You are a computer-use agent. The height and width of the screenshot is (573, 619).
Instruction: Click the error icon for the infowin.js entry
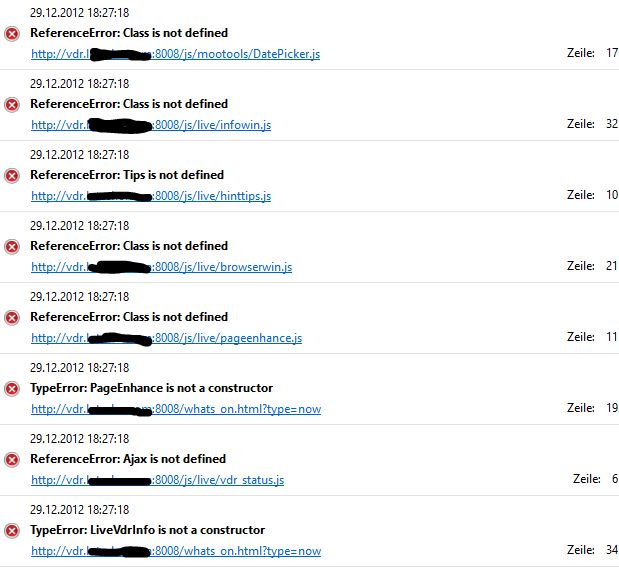(12, 105)
